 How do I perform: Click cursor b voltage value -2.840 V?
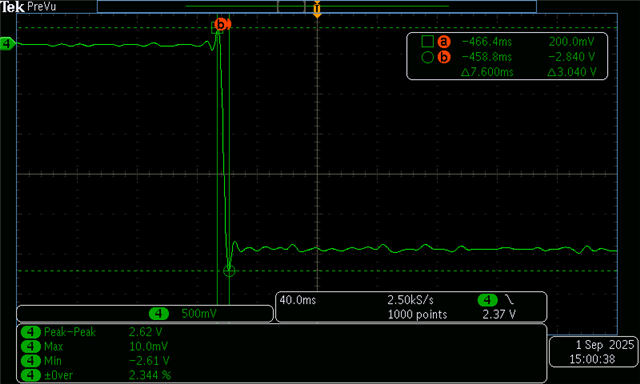click(x=571, y=57)
